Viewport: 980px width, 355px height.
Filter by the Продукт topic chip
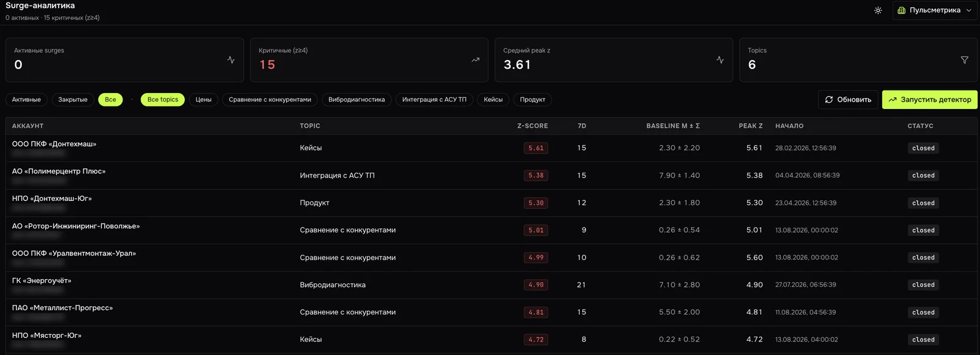[x=532, y=99]
